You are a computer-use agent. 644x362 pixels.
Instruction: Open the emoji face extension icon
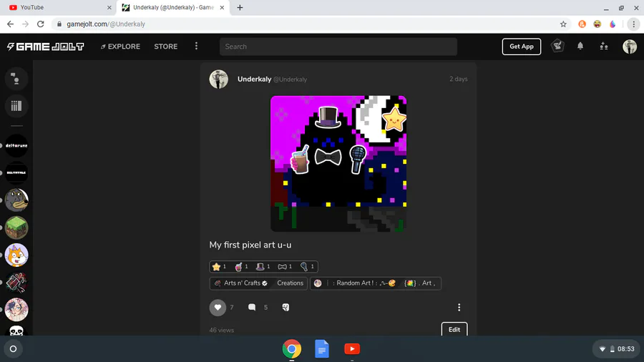point(597,24)
